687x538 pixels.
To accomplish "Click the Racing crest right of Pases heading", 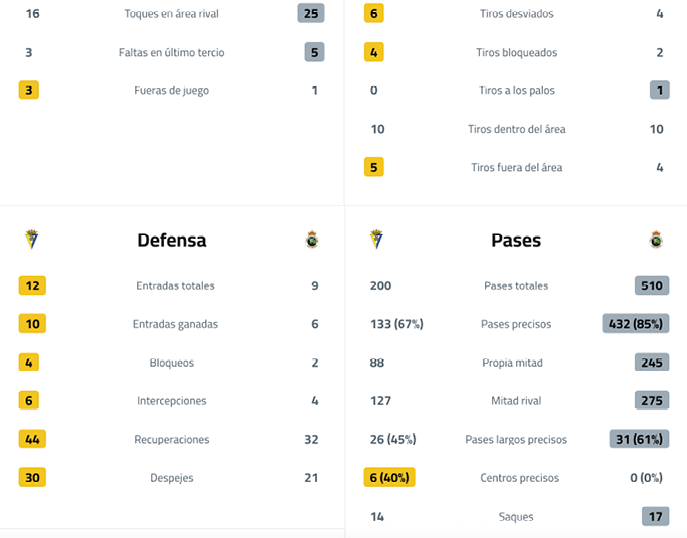I will coord(656,240).
